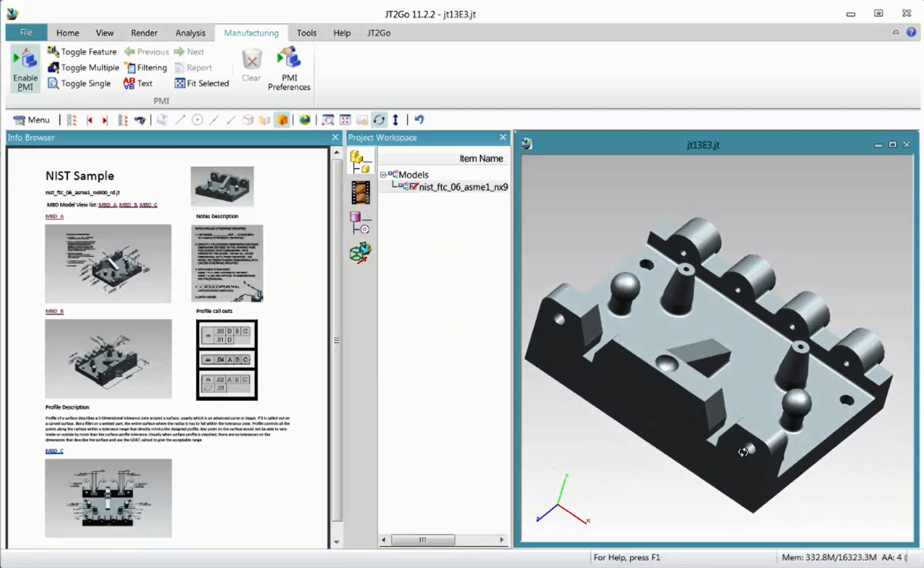Viewport: 924px width, 568px height.
Task: Open the Help ribbon tab
Action: point(342,33)
